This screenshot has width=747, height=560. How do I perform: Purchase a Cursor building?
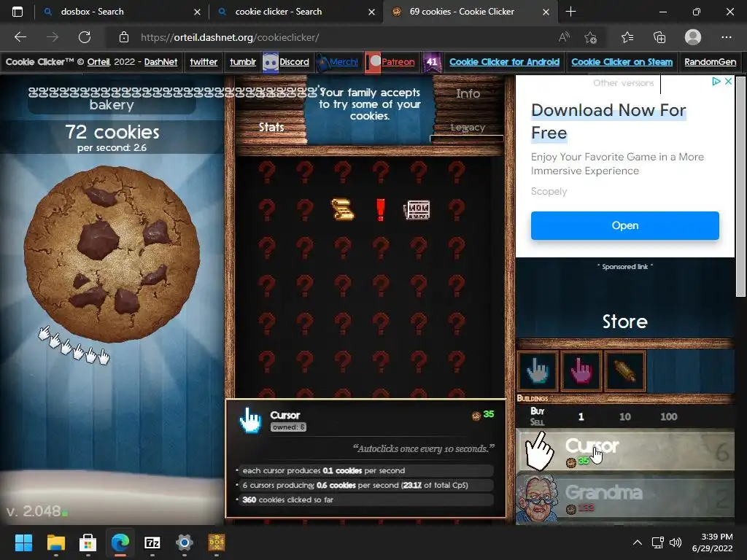click(625, 451)
